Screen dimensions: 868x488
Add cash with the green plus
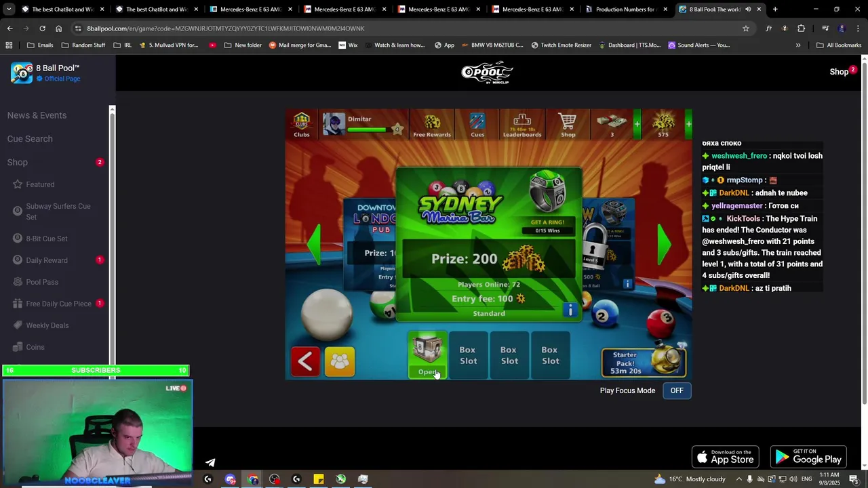pos(637,124)
